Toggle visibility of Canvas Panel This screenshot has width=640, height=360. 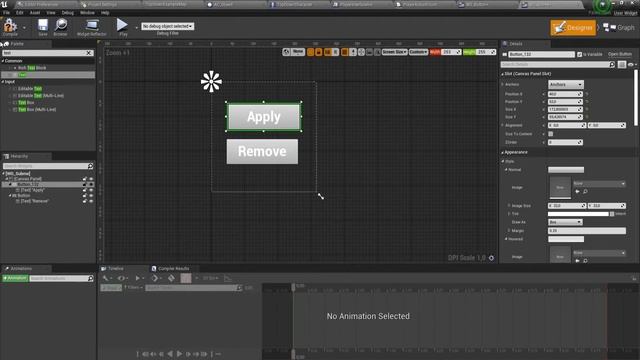[91, 179]
